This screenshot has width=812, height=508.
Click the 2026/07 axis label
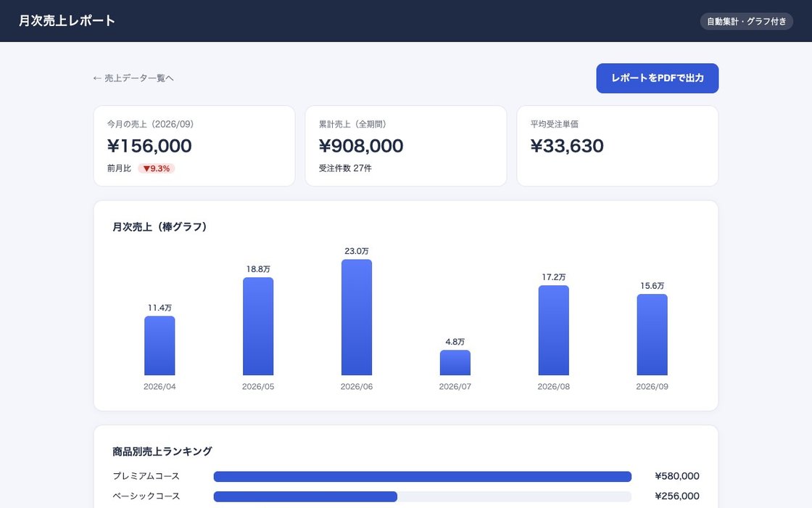455,387
